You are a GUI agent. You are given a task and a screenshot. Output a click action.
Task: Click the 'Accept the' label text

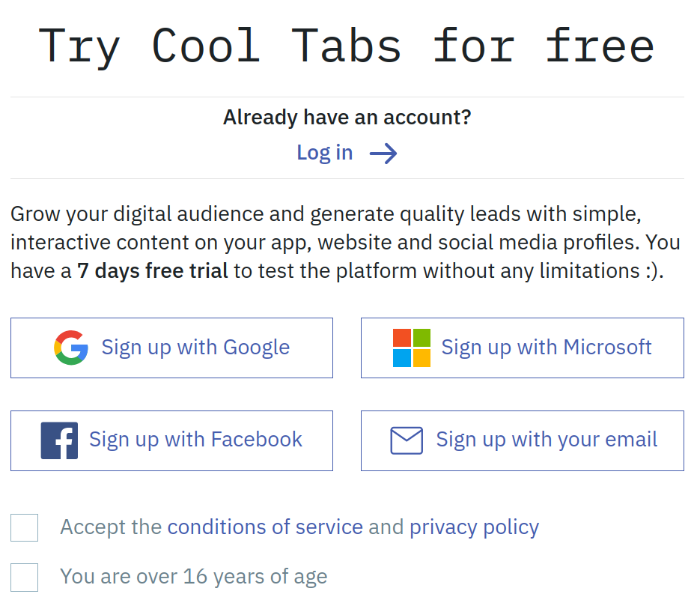[111, 527]
